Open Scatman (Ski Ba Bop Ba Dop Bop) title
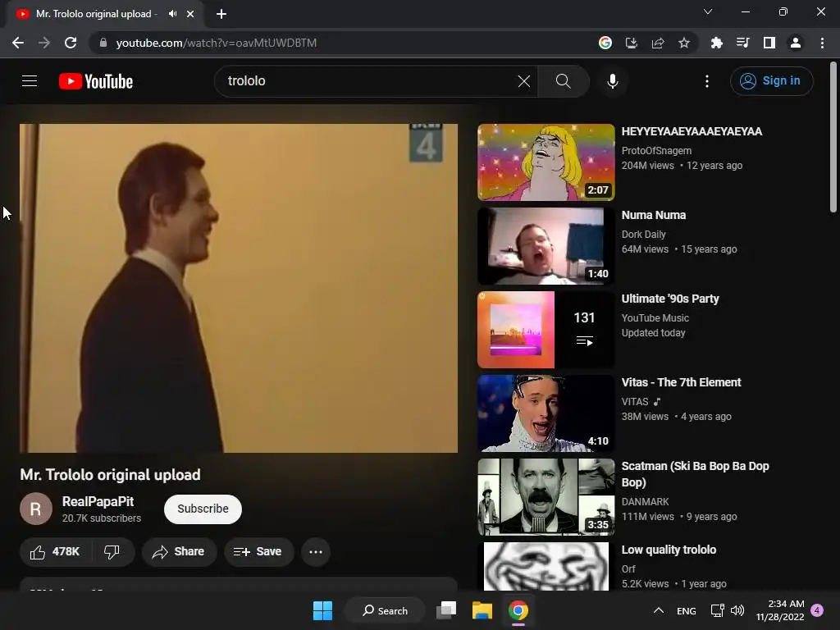The image size is (840, 630). (x=695, y=474)
